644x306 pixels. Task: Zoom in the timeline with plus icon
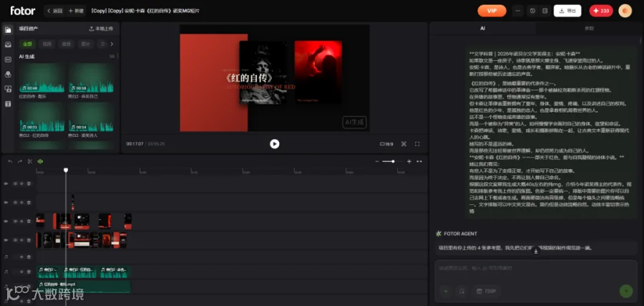click(x=409, y=161)
